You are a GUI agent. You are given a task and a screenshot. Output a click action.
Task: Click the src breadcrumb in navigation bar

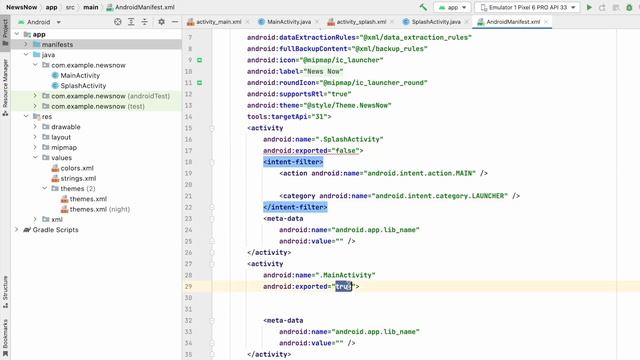tap(70, 7)
